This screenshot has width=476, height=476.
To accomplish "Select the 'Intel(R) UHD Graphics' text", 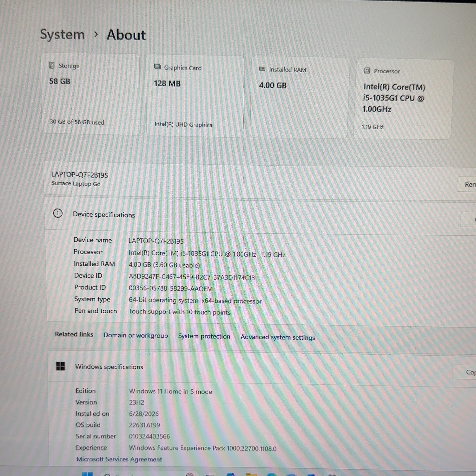I will [183, 124].
